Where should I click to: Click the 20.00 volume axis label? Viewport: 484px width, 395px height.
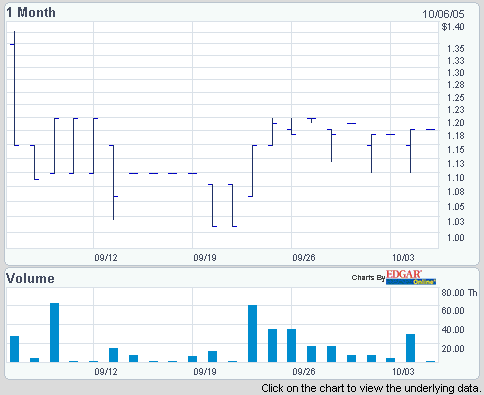click(x=453, y=349)
